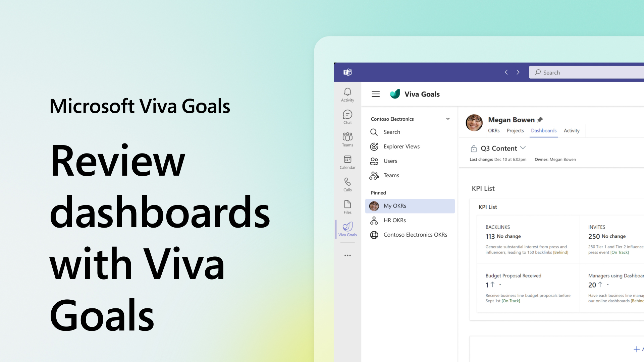The image size is (644, 362).
Task: Click the Calendar icon in Teams sidebar
Action: pyautogui.click(x=347, y=160)
